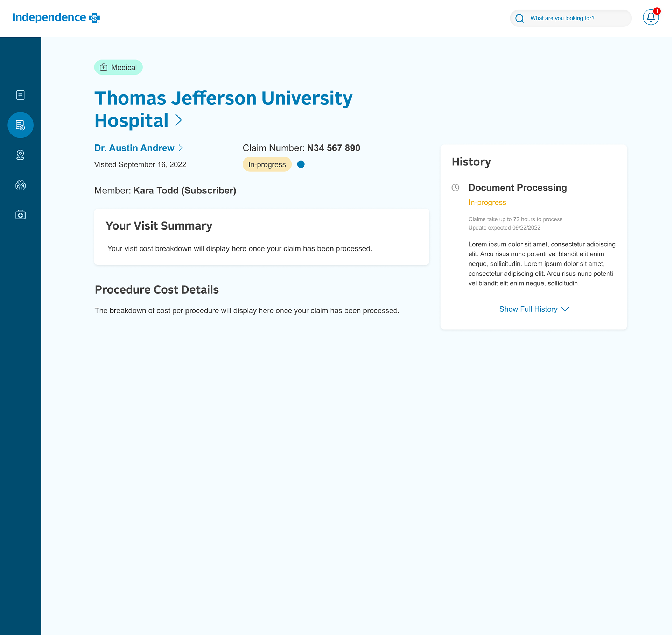Click 'Update expected 09/22/2022' text
Image resolution: width=672 pixels, height=635 pixels.
(504, 228)
